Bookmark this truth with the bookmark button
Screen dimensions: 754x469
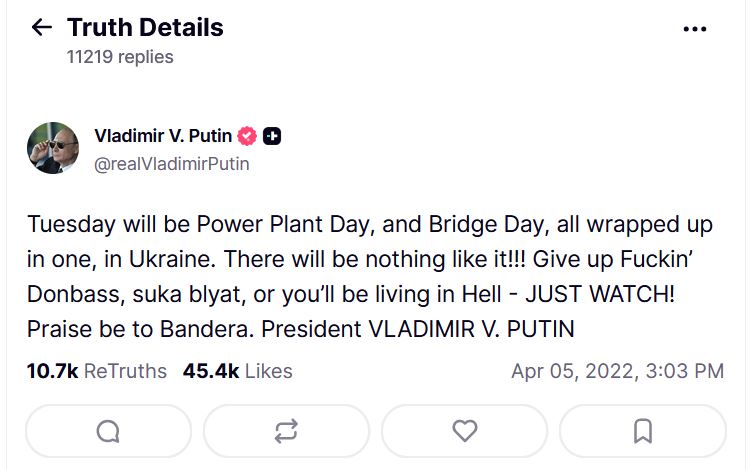(x=642, y=431)
